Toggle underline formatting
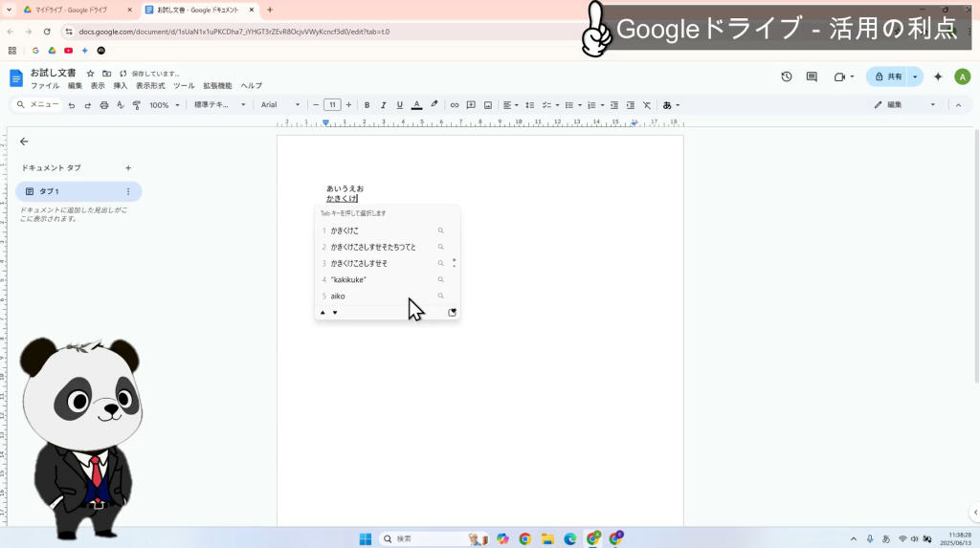Viewport: 980px width, 548px height. [x=399, y=105]
